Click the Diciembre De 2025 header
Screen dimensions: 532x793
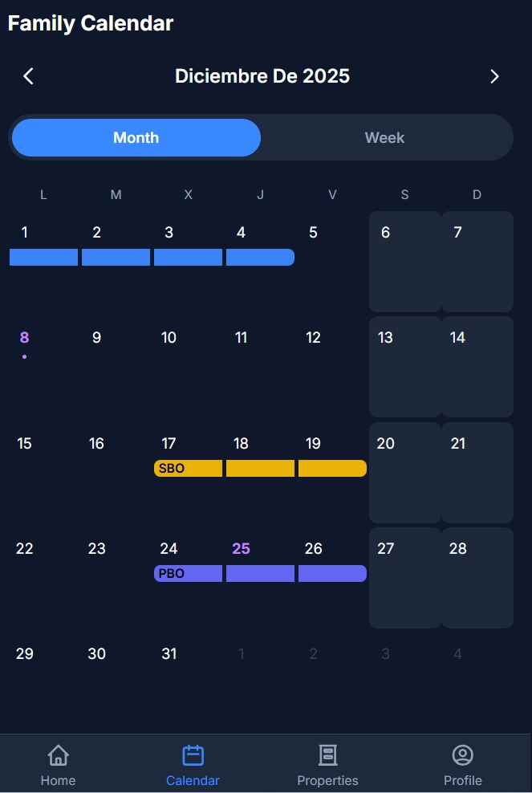(x=262, y=76)
